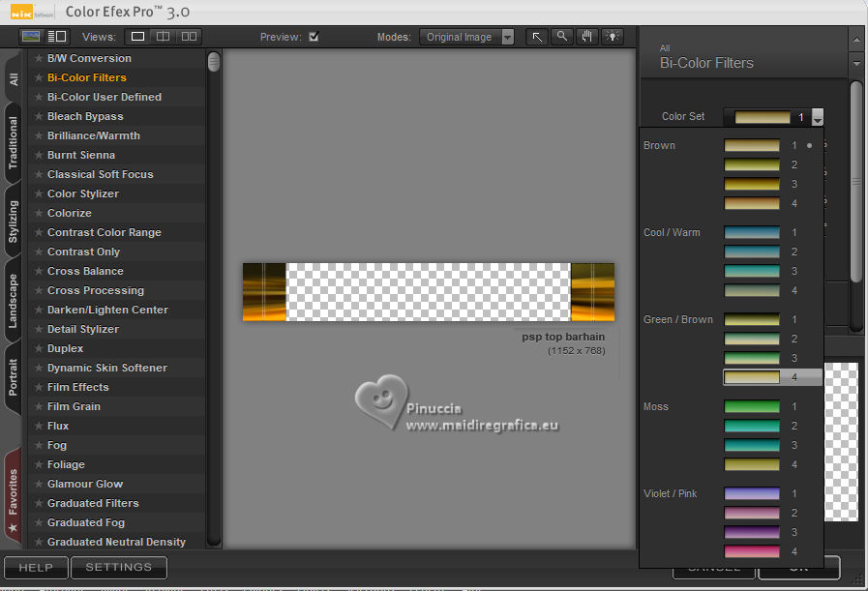The width and height of the screenshot is (868, 591).
Task: Switch to side-by-side preview view
Action: click(x=189, y=37)
